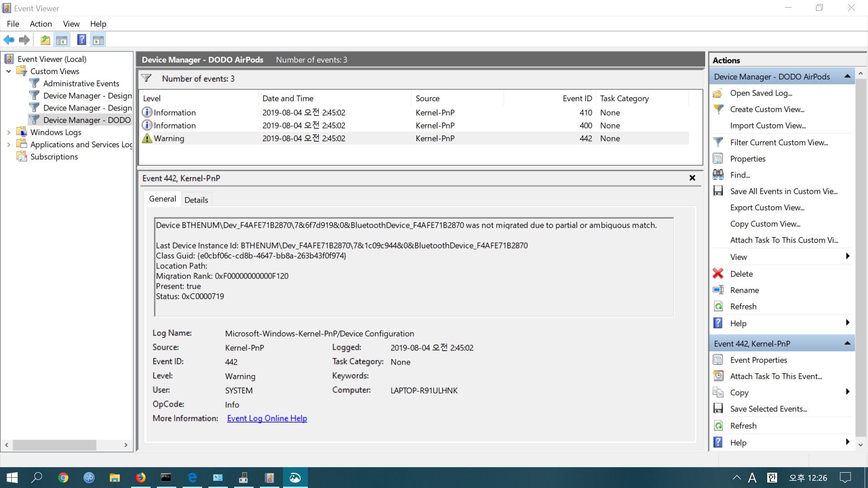Select the General tab in event details

[163, 199]
